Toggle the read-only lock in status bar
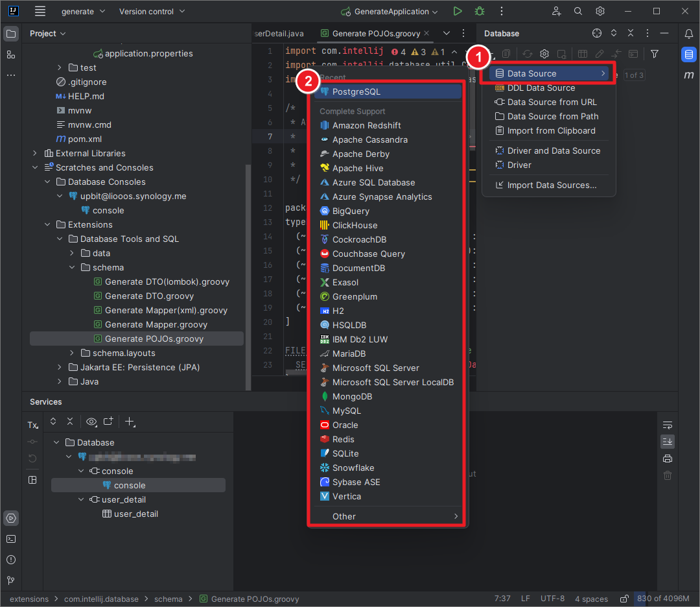Screen dimensions: 700x607 (x=625, y=599)
